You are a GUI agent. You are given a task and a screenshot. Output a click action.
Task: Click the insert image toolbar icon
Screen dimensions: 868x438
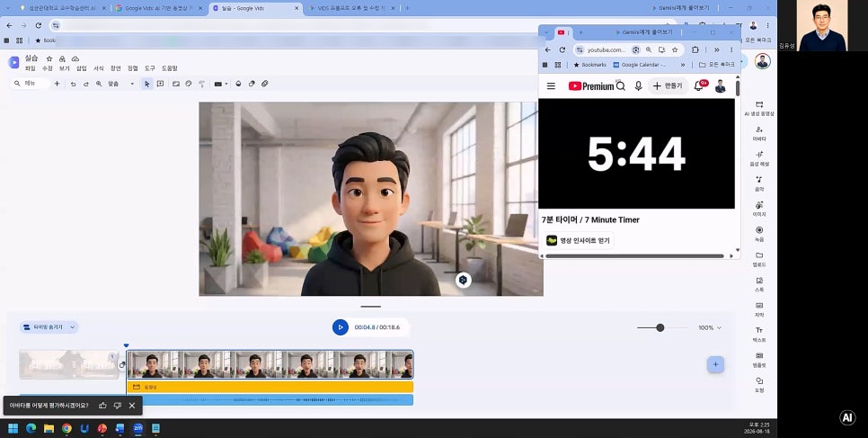click(x=176, y=84)
